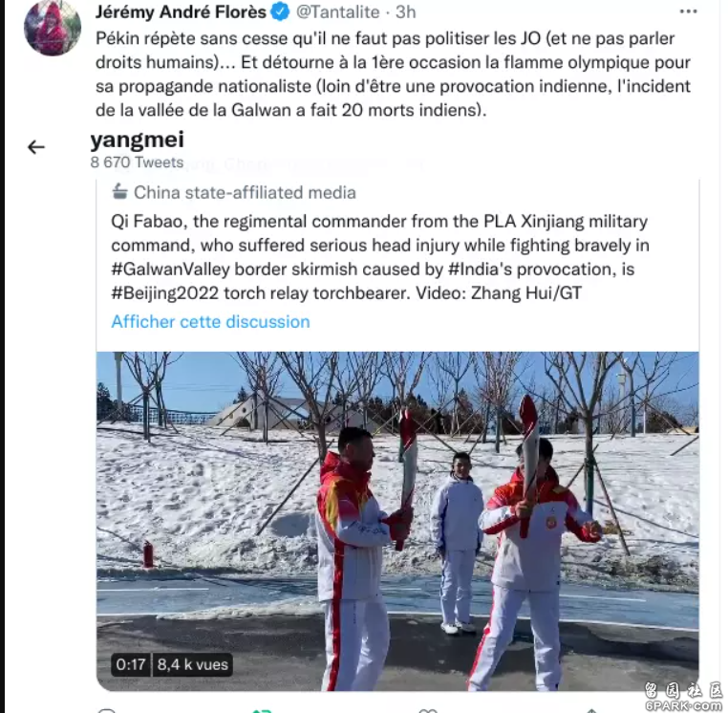728x713 pixels.
Task: Click the 3h timestamp of the tweet
Action: (x=405, y=12)
